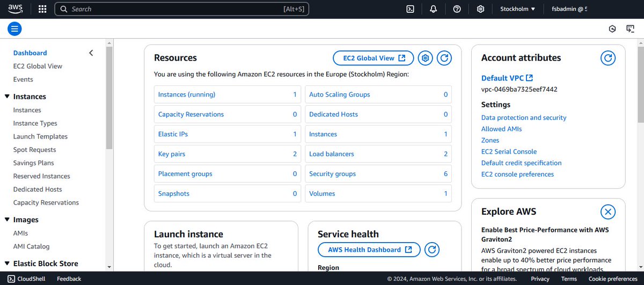Image resolution: width=644 pixels, height=285 pixels.
Task: Open AMI Catalog in sidebar
Action: [31, 246]
